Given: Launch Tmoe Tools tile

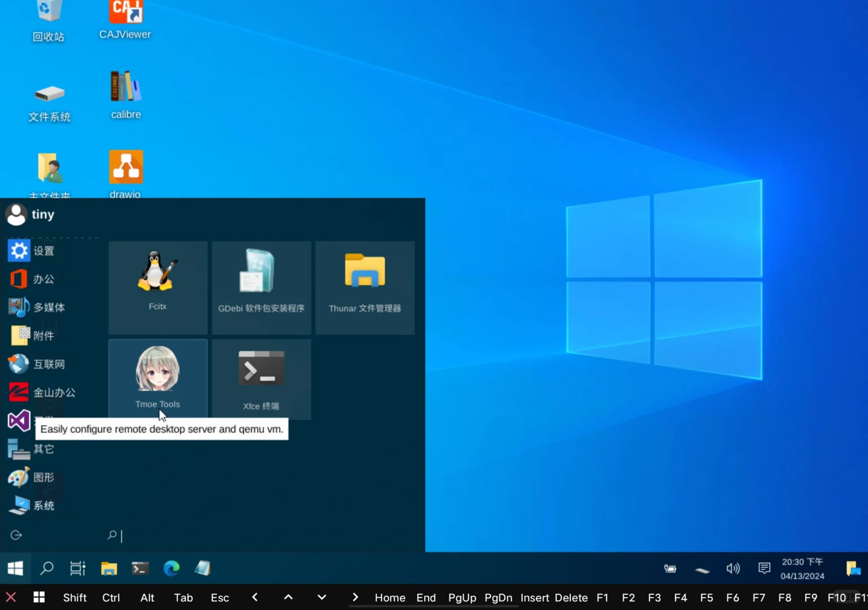Looking at the screenshot, I should coord(158,379).
